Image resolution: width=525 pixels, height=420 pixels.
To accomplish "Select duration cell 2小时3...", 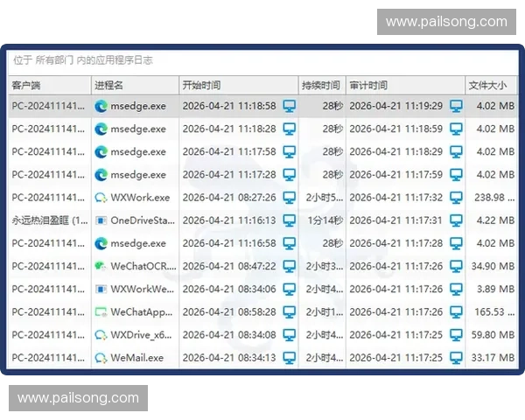I will coord(325,266).
